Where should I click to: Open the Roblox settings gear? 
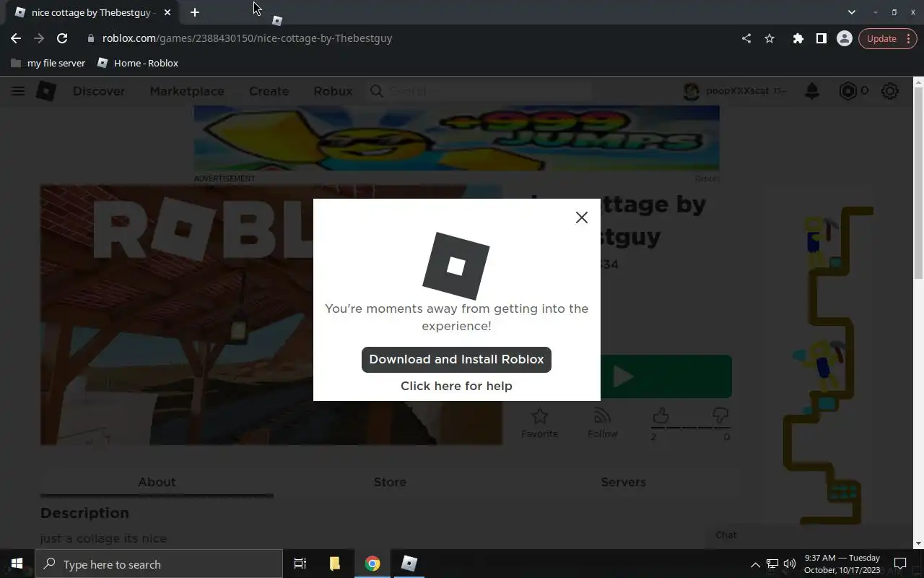click(x=890, y=91)
